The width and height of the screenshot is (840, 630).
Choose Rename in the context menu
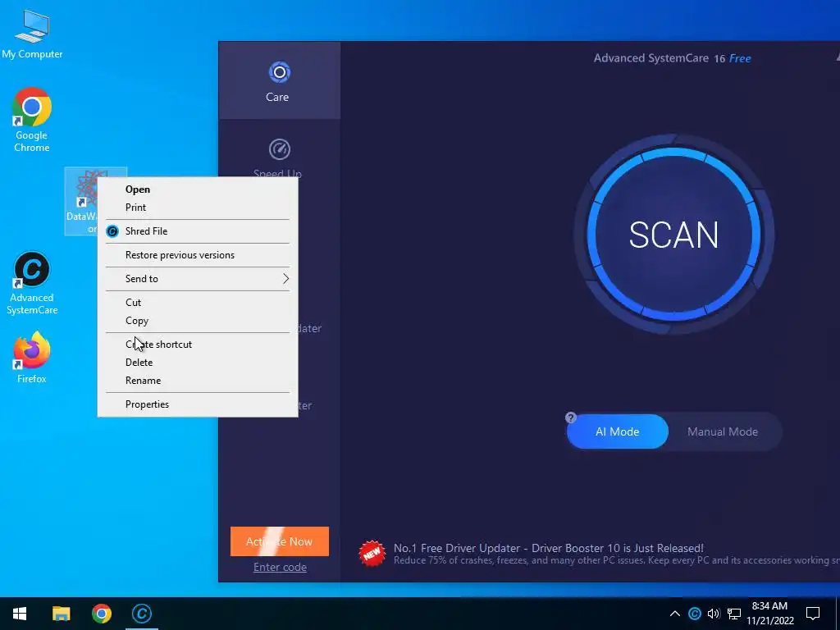(x=197, y=381)
